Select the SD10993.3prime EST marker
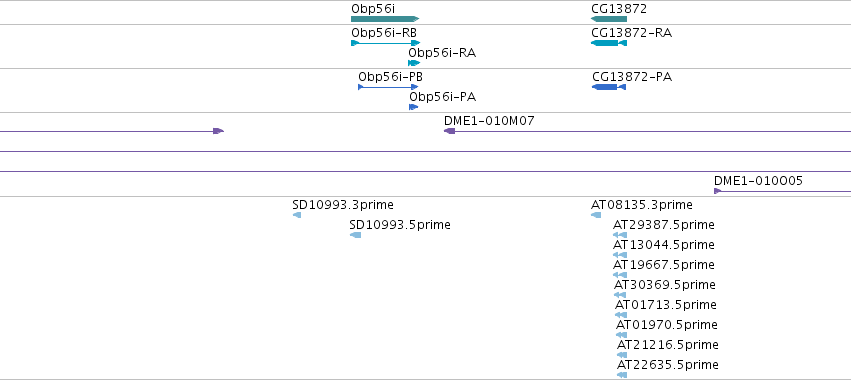This screenshot has height=380, width=851. click(297, 215)
